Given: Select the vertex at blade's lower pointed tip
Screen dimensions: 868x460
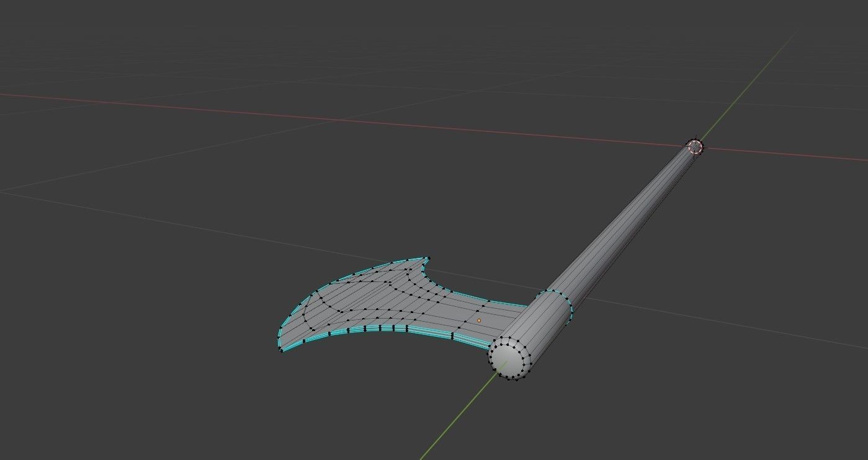Looking at the screenshot, I should coord(281,351).
